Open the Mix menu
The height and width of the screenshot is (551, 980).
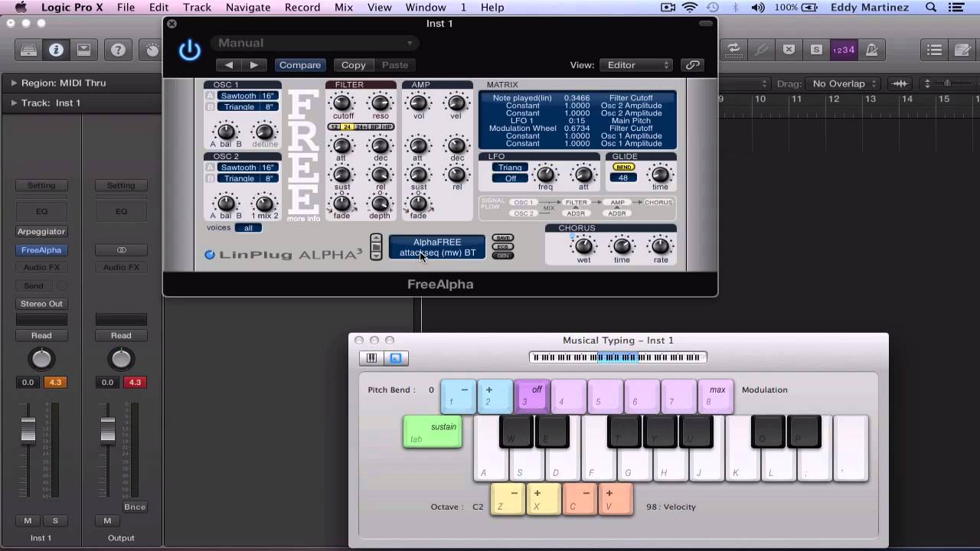coord(344,8)
